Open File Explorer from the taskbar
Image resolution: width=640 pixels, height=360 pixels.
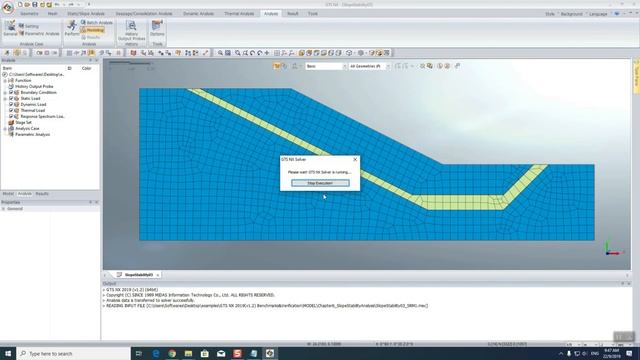[188, 353]
